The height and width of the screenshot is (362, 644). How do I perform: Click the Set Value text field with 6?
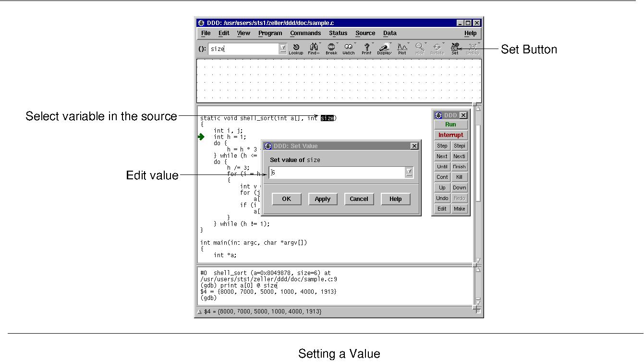coord(337,172)
